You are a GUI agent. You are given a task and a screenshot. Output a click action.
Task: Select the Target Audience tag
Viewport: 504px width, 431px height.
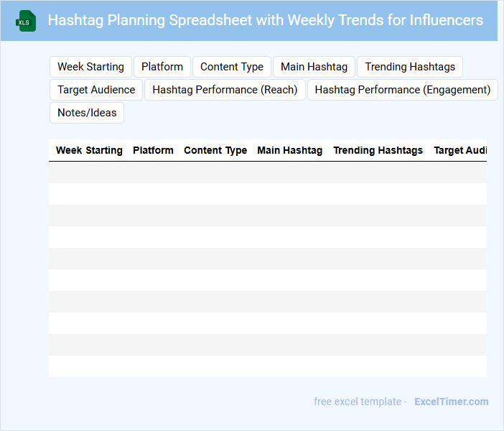[96, 90]
